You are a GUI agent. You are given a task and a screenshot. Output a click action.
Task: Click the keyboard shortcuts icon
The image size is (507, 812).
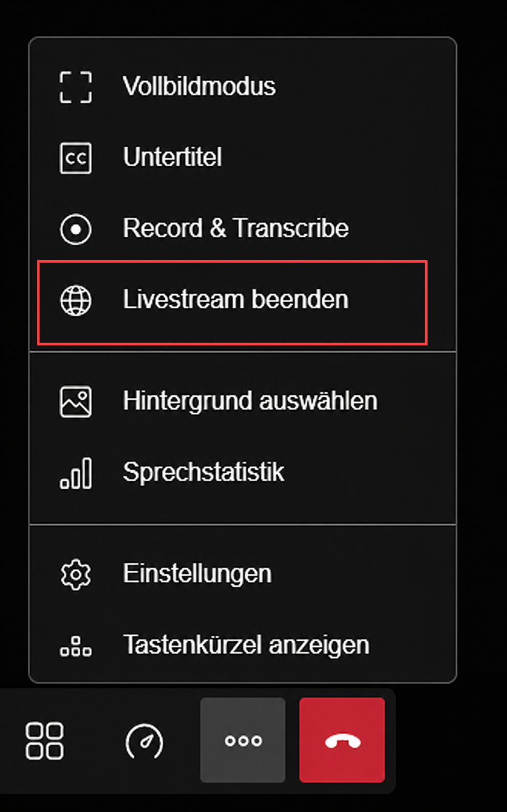76,646
